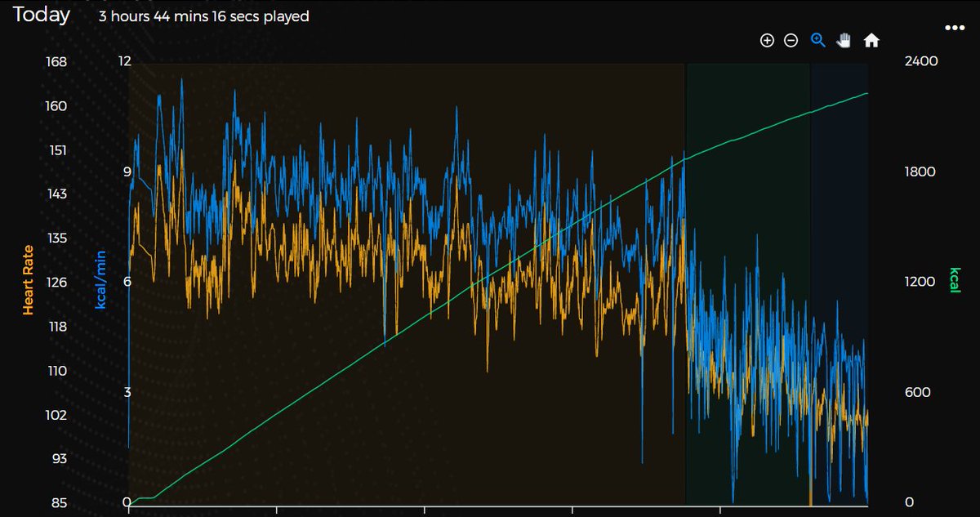
Task: Click the 6 kcal/min axis value
Action: click(x=127, y=282)
